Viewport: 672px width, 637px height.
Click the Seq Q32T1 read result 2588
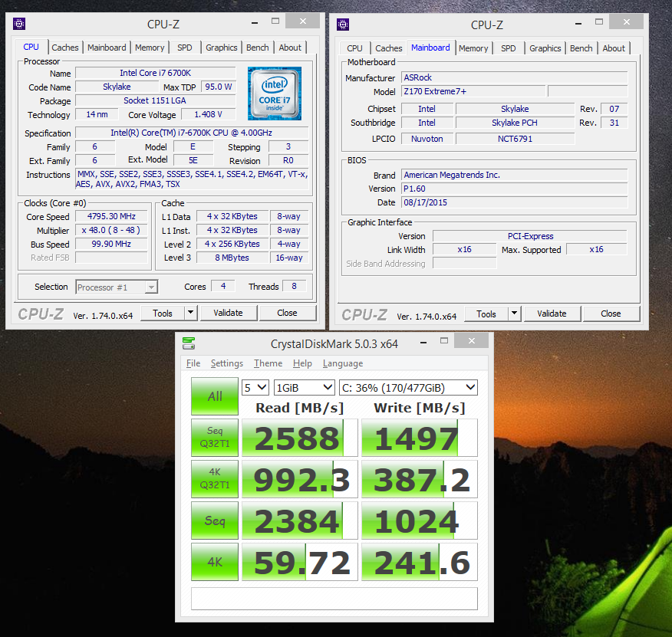click(x=300, y=438)
